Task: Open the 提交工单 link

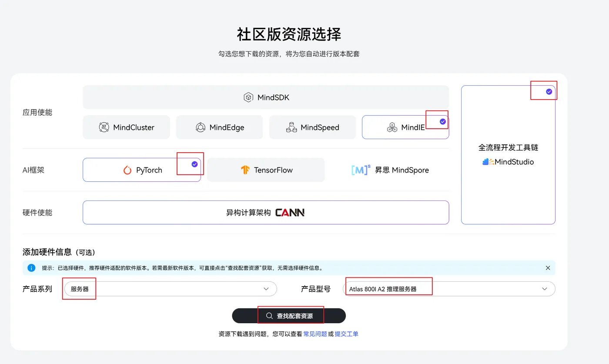Action: (x=346, y=334)
